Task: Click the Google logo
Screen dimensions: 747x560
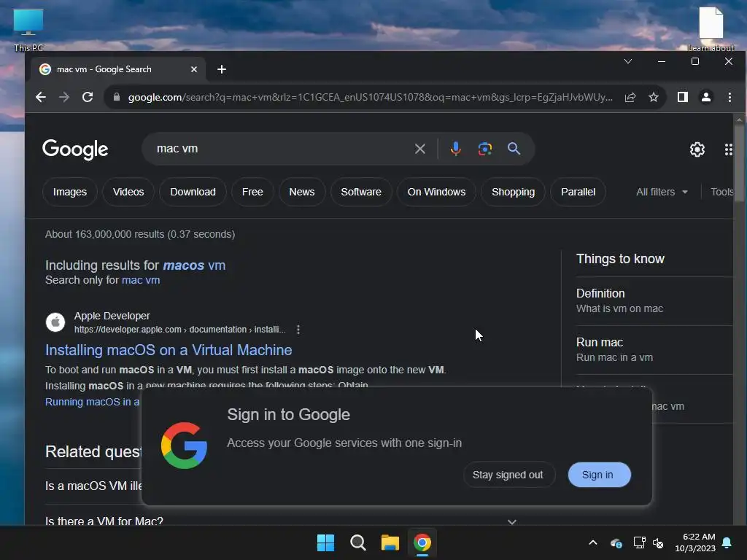Action: (x=75, y=149)
